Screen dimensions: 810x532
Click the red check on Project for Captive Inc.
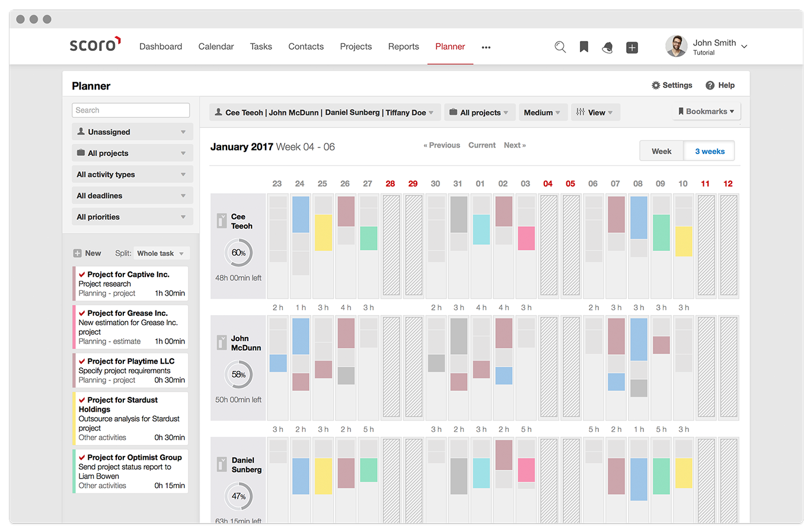pos(82,274)
